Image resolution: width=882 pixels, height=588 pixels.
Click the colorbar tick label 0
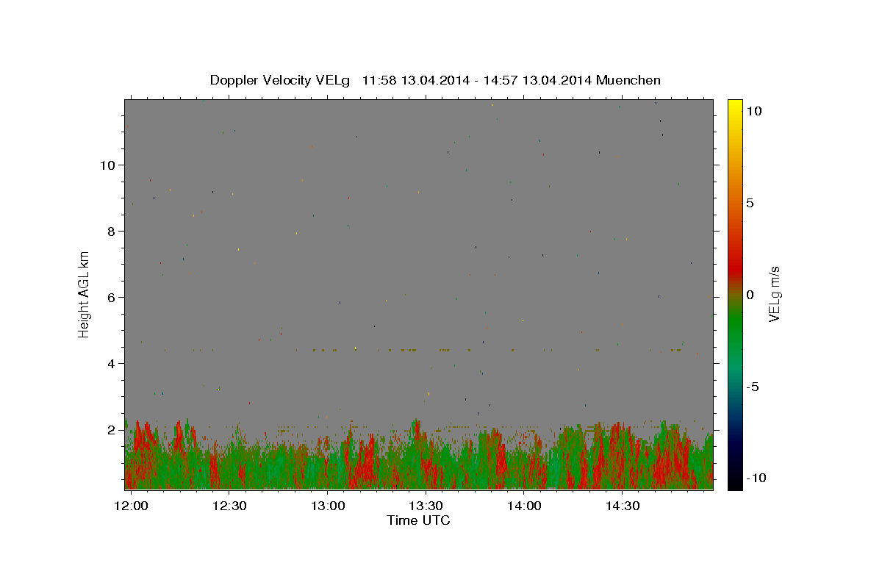[750, 295]
